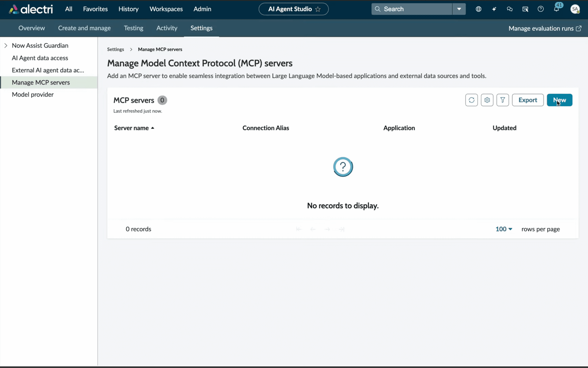The height and width of the screenshot is (368, 588).
Task: Open notifications showing 41 alerts
Action: tap(557, 9)
